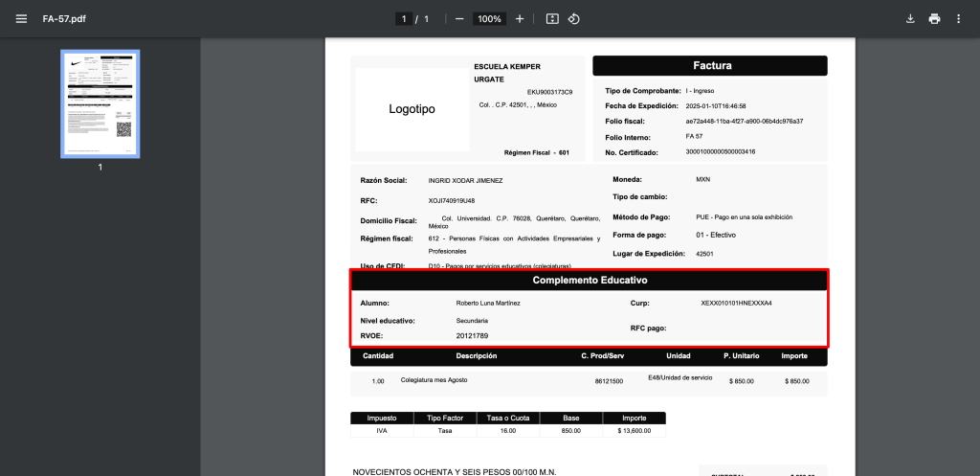Toggle the sidebar with the hamburger menu icon
Image resolution: width=980 pixels, height=476 pixels.
(21, 18)
